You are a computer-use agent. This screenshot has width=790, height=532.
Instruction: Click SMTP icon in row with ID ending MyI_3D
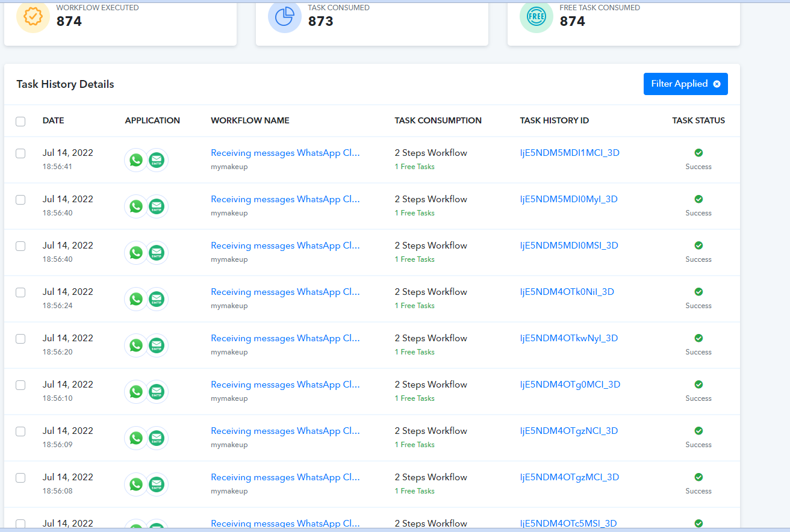coord(157,206)
